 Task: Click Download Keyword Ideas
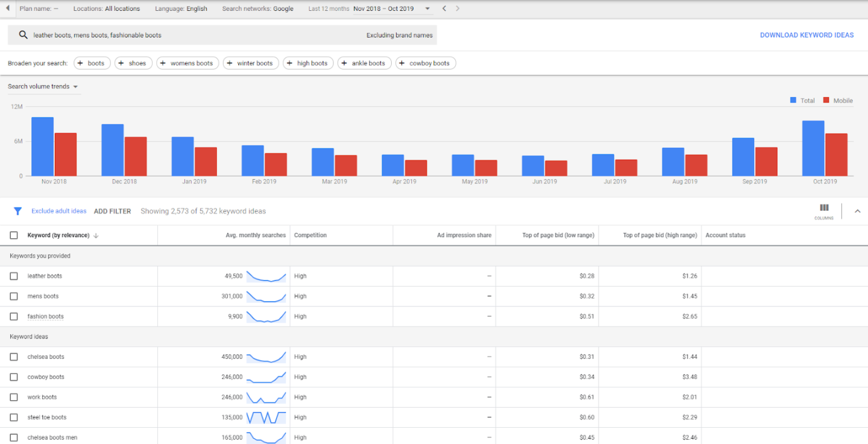pyautogui.click(x=807, y=35)
